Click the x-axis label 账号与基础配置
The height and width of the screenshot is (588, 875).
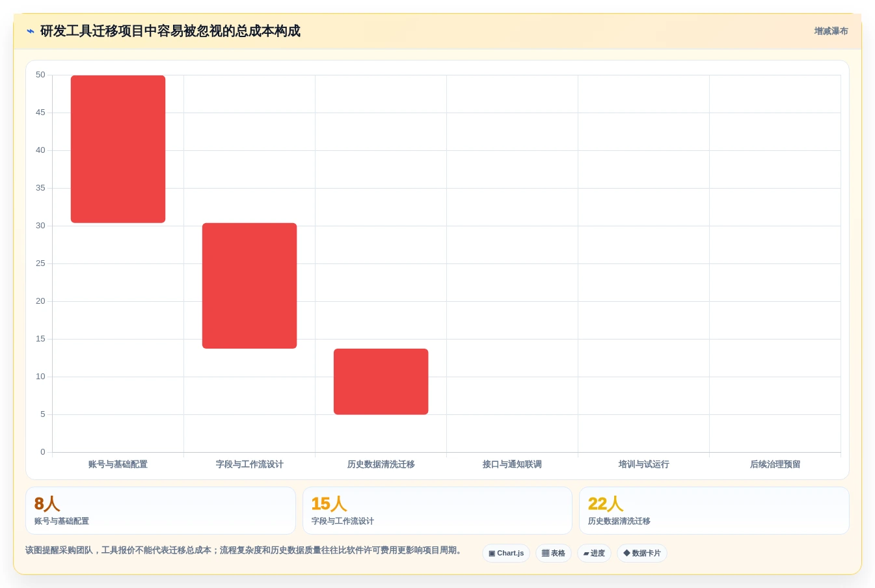pyautogui.click(x=118, y=464)
